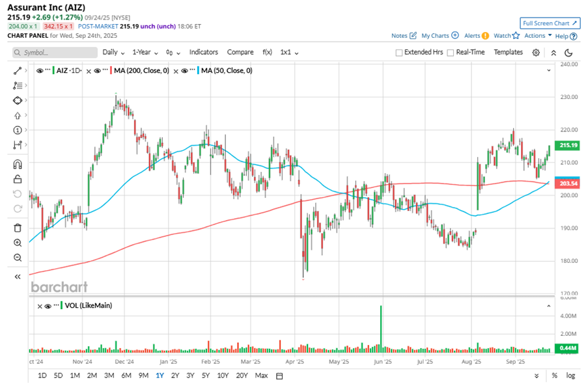The width and height of the screenshot is (588, 384).
Task: Collapse the main chart legend chevron
Action: (x=549, y=70)
